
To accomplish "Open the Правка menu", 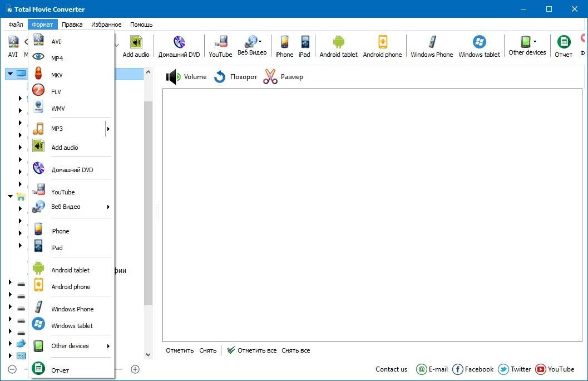I will pos(72,25).
